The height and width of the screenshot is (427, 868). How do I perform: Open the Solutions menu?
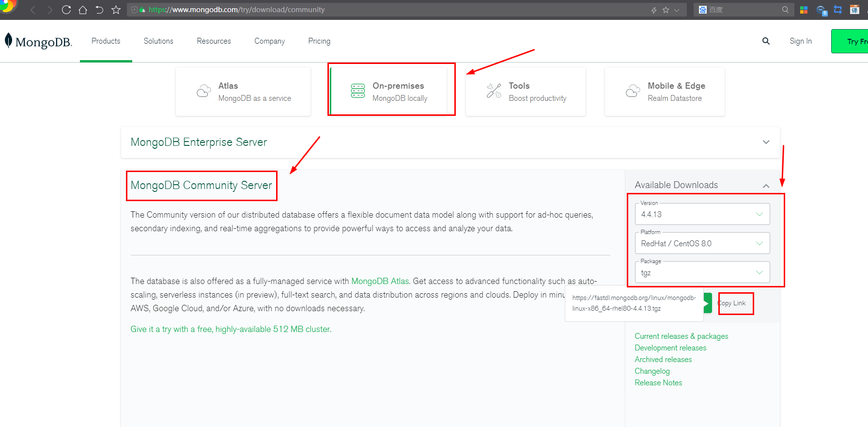point(158,41)
